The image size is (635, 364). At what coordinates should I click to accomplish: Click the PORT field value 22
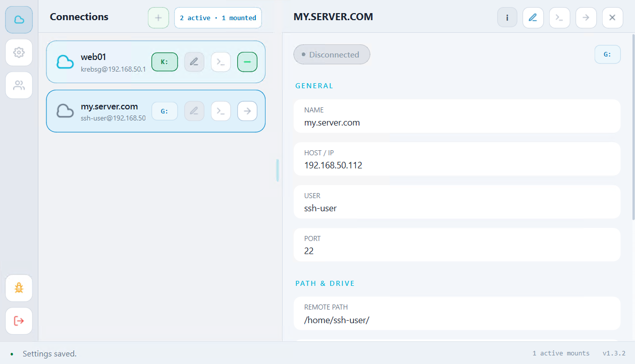click(309, 251)
